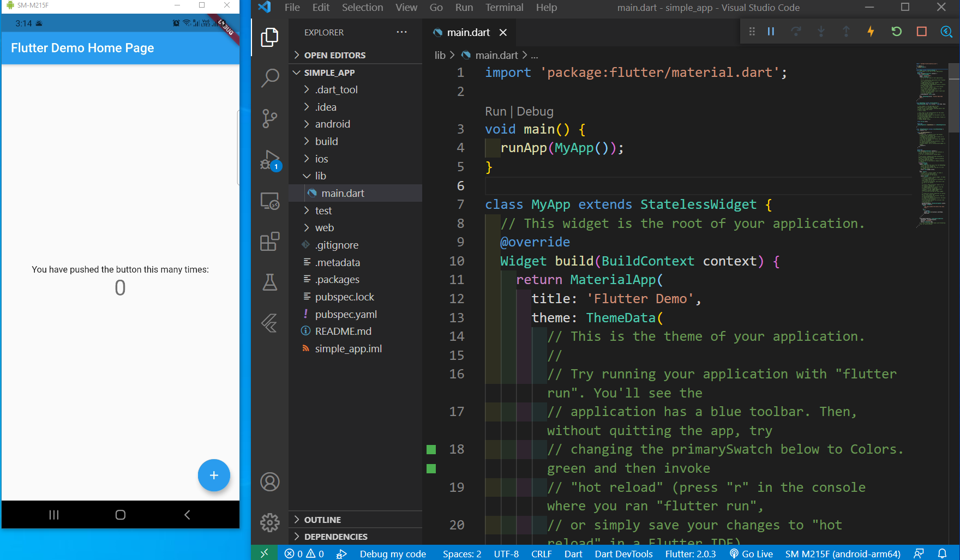Open the Run and Debug view
This screenshot has height=560, width=960.
269,160
